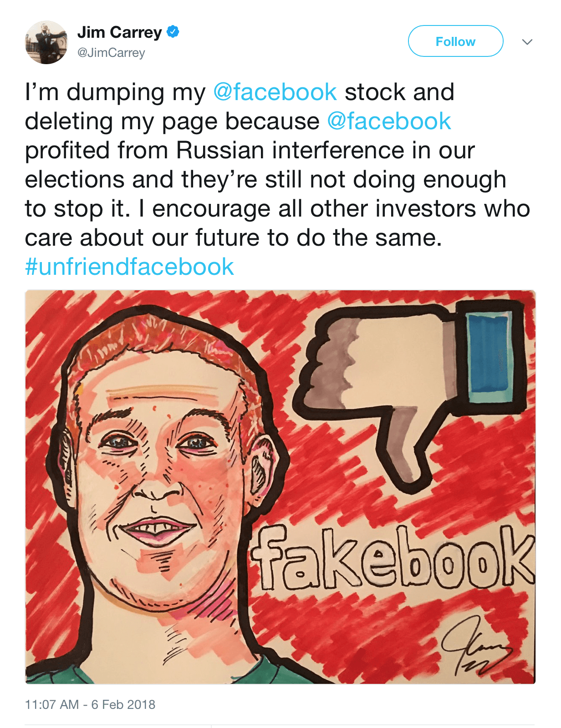Open the timestamp 11:07 AM link
The width and height of the screenshot is (561, 728).
click(x=52, y=704)
